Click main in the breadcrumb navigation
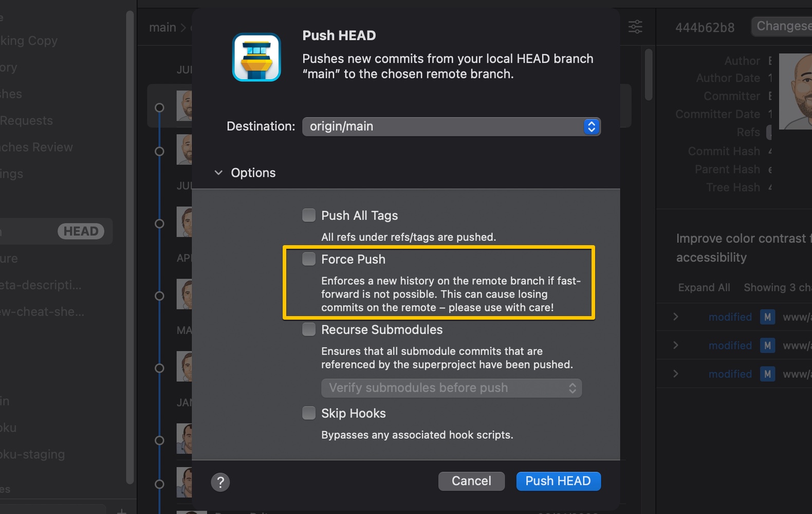 161,27
